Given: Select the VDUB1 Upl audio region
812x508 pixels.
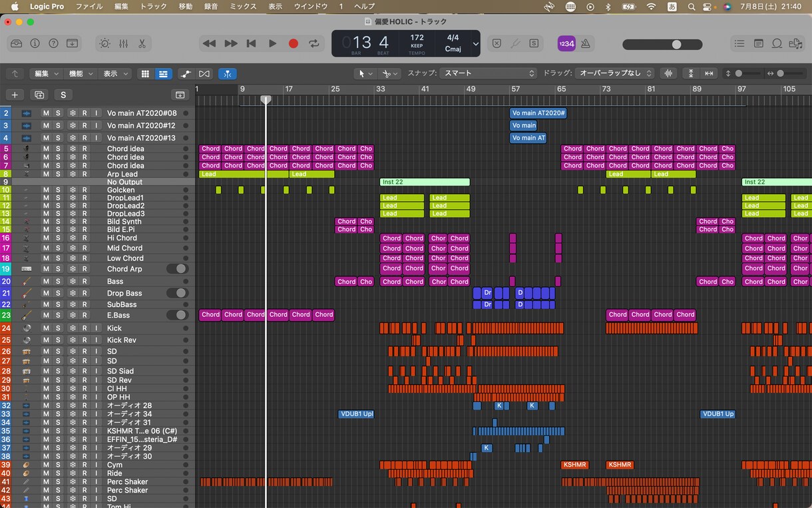Looking at the screenshot, I should pyautogui.click(x=356, y=414).
